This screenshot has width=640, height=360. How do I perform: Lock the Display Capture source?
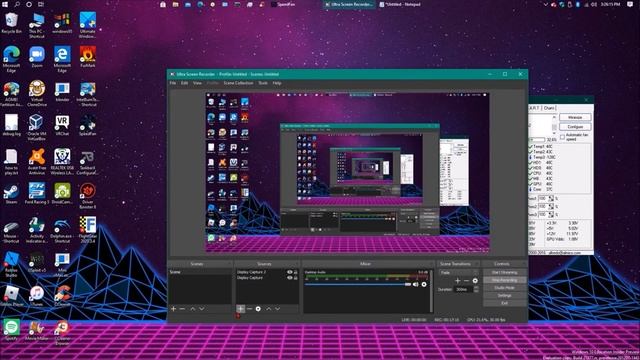pyautogui.click(x=296, y=278)
